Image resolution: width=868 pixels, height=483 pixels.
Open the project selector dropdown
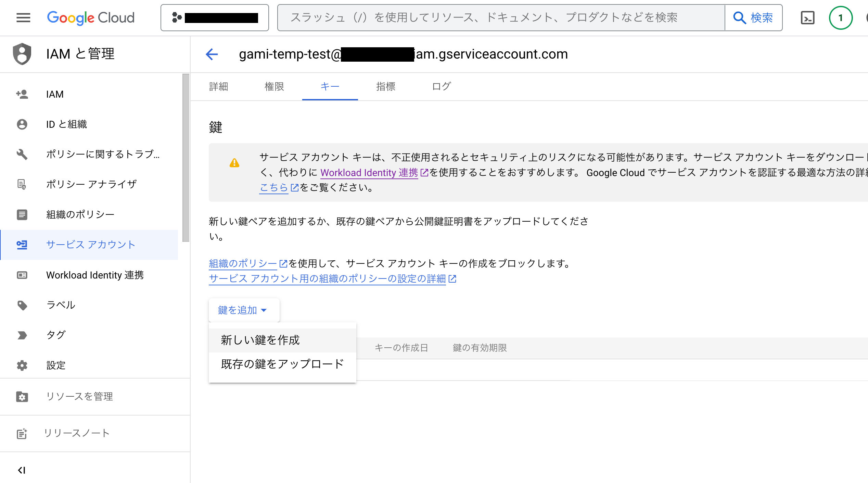click(215, 18)
